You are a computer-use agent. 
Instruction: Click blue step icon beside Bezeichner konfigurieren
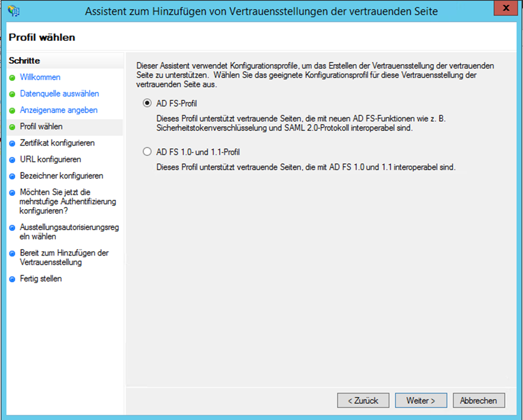click(x=14, y=174)
